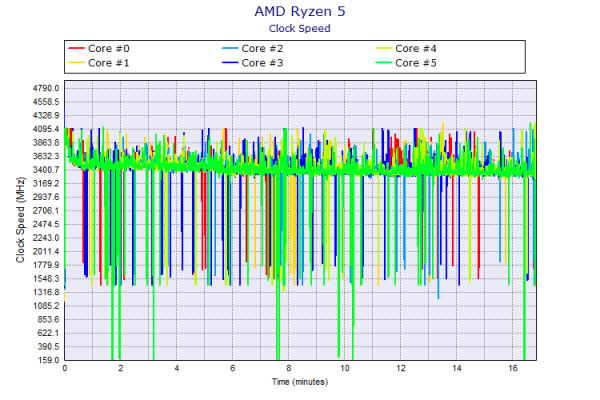The width and height of the screenshot is (600, 400).
Task: Click the 2011.4 y-axis value
Action: tap(46, 251)
